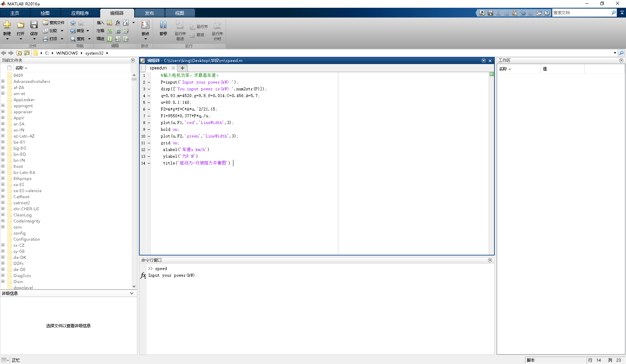Switch to the Home (主页) ribbon tab
The image size is (626, 364).
15,13
